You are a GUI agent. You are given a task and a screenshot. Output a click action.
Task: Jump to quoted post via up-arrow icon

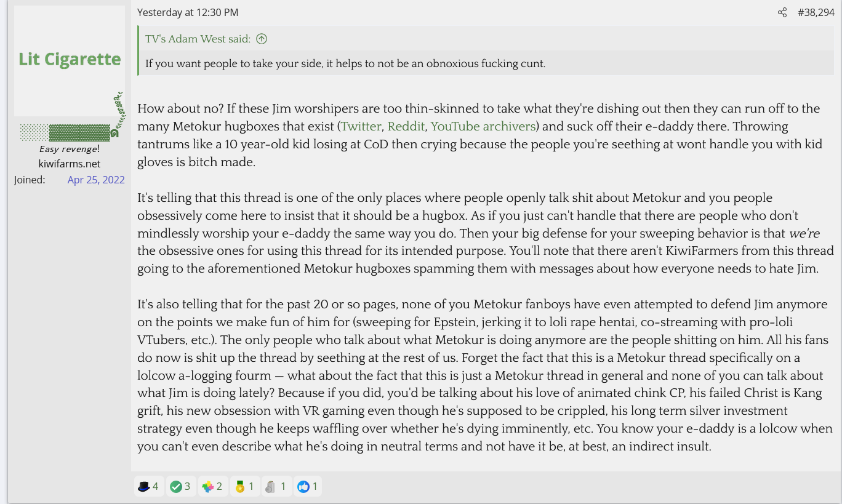click(262, 39)
